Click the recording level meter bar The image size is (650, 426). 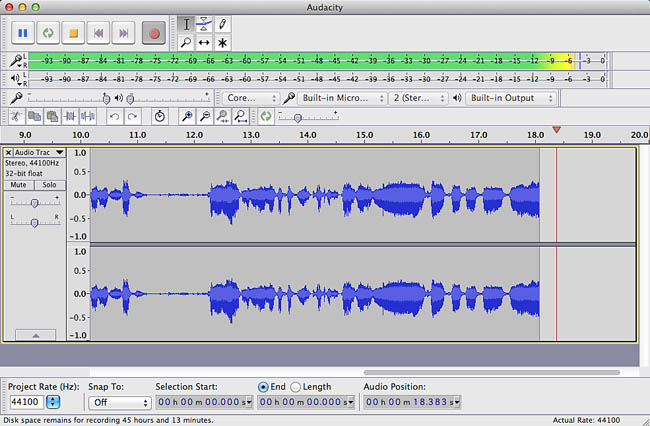317,61
